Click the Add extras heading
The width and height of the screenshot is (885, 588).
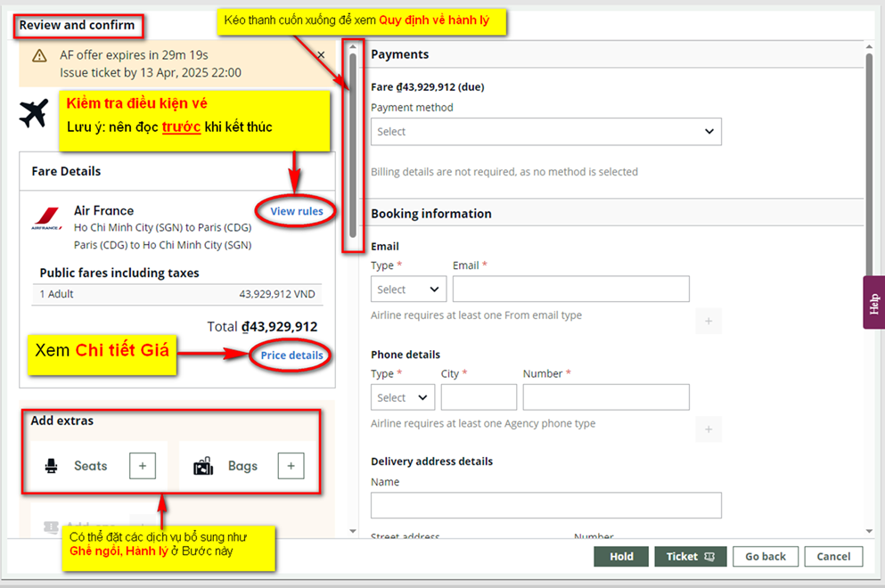(x=62, y=421)
